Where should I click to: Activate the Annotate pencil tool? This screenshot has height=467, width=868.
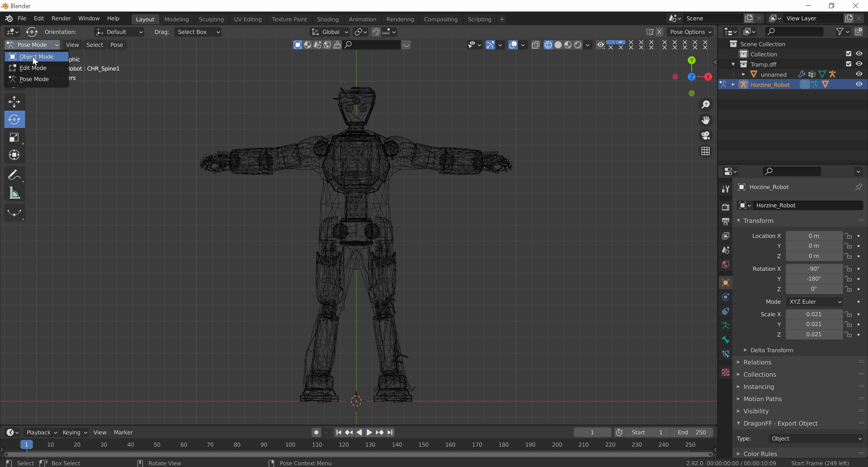tap(14, 175)
